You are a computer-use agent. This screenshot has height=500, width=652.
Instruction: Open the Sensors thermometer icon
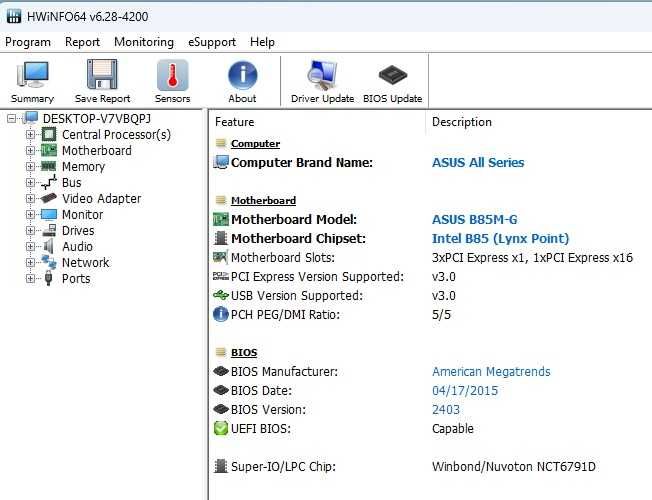pyautogui.click(x=173, y=75)
